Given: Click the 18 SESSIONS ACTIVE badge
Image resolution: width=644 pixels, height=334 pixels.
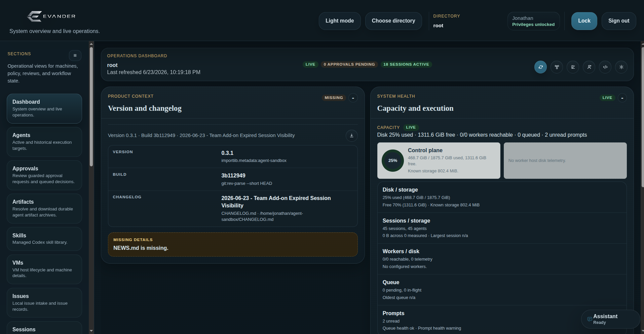Looking at the screenshot, I should coord(406,64).
